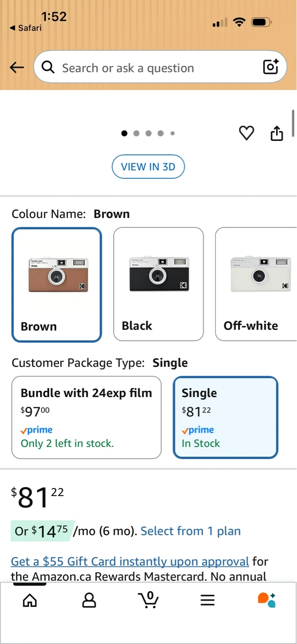Image resolution: width=297 pixels, height=644 pixels.
Task: Choose the Off-white colour option
Action: coord(256,284)
